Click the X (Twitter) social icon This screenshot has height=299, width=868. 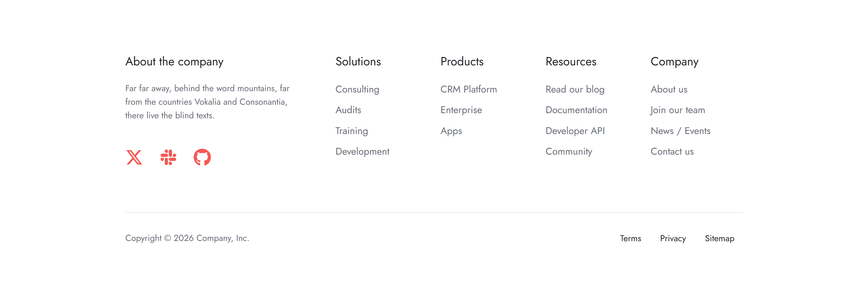(134, 157)
